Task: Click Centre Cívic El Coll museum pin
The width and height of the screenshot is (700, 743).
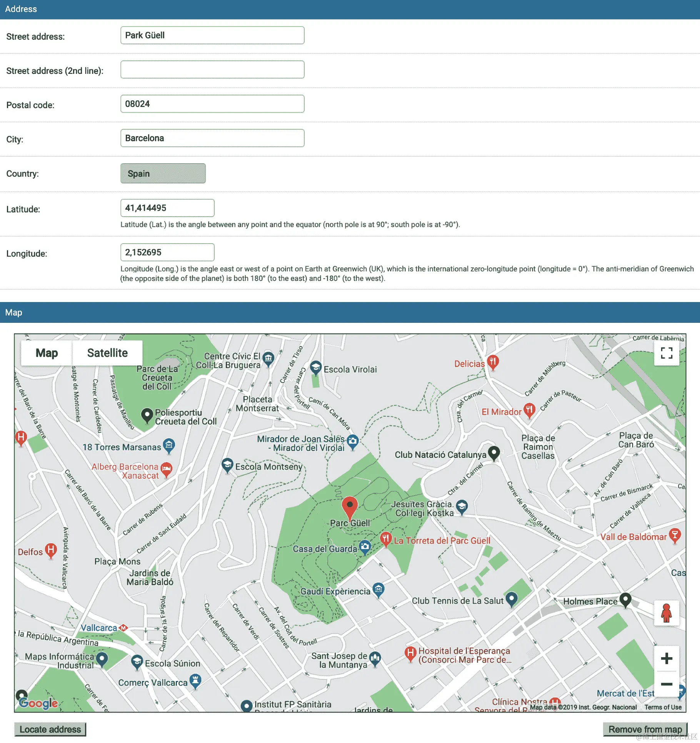Action: tap(268, 359)
